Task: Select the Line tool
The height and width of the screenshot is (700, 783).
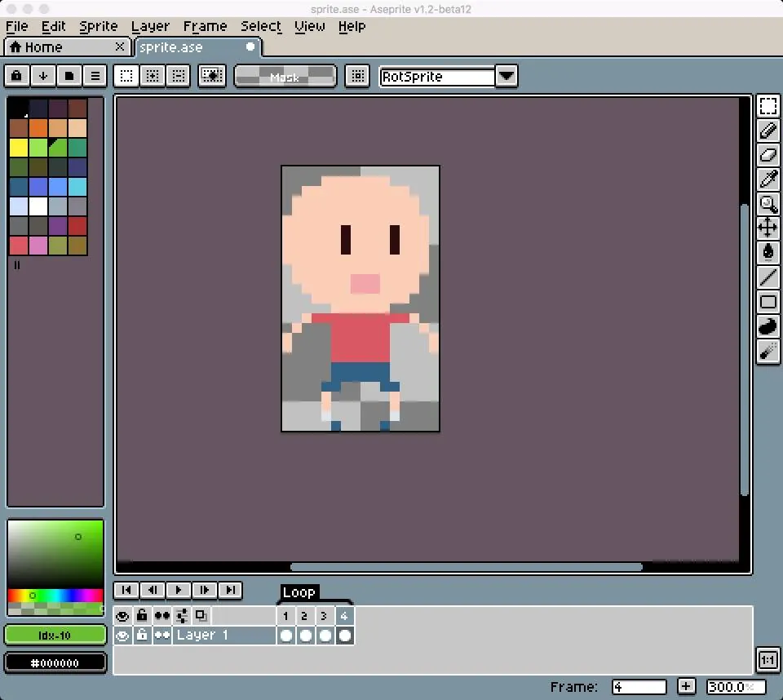Action: pos(768,277)
